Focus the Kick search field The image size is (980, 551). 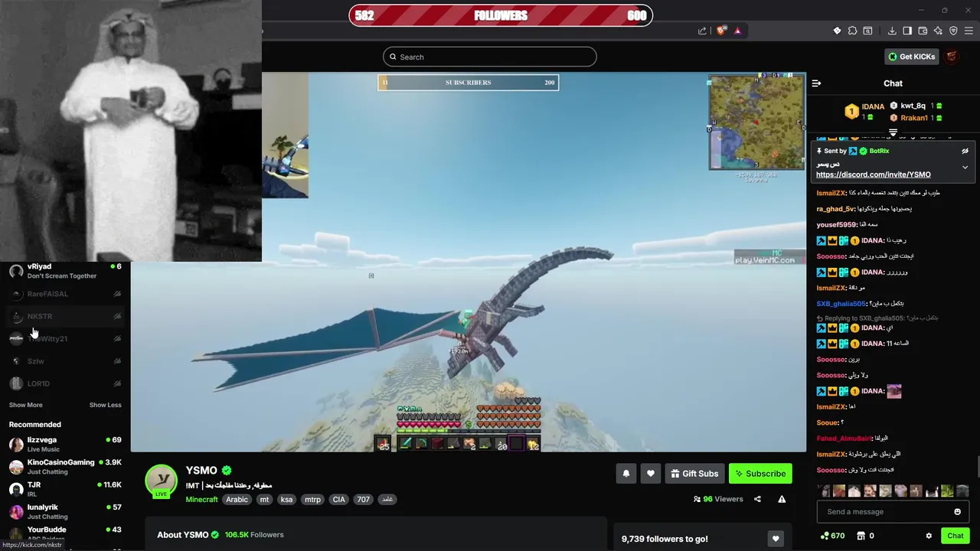tap(490, 57)
